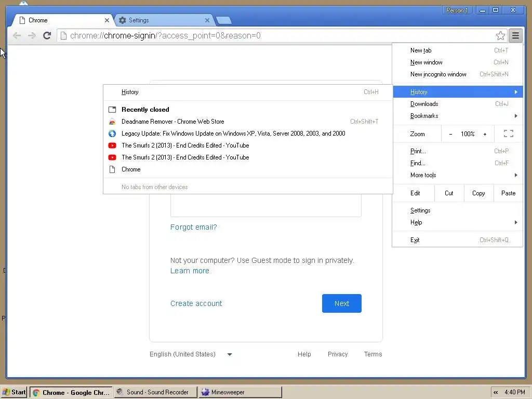
Task: Reopen the closed Chrome page entry
Action: click(x=248, y=169)
